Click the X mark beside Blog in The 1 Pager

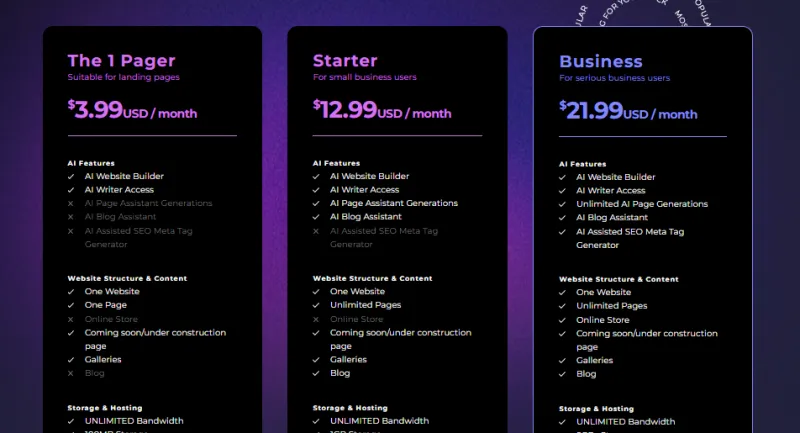tap(71, 373)
